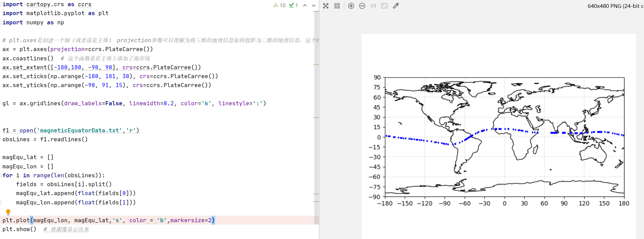Place cursor on 'import numpy as np' line
The height and width of the screenshot is (239, 644).
point(33,23)
